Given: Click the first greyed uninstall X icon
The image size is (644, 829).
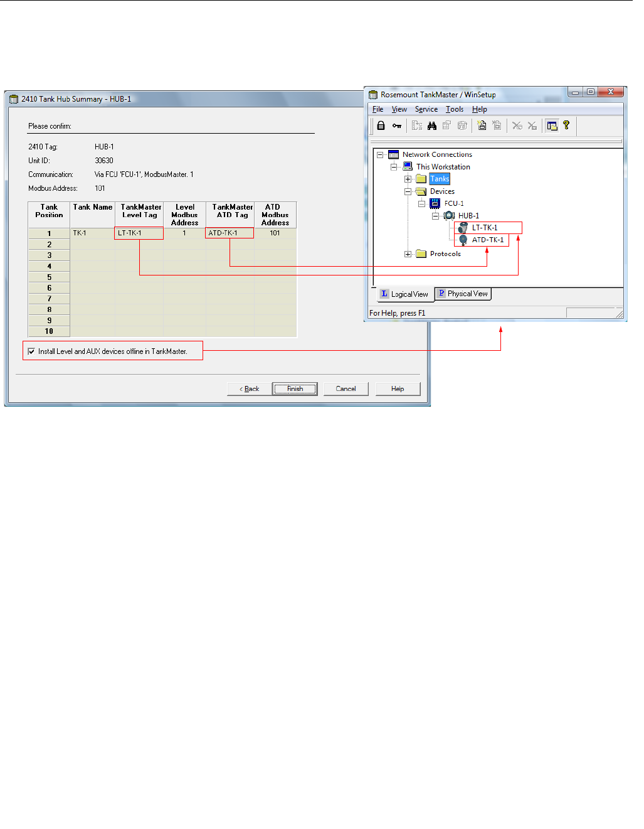Looking at the screenshot, I should tap(517, 126).
